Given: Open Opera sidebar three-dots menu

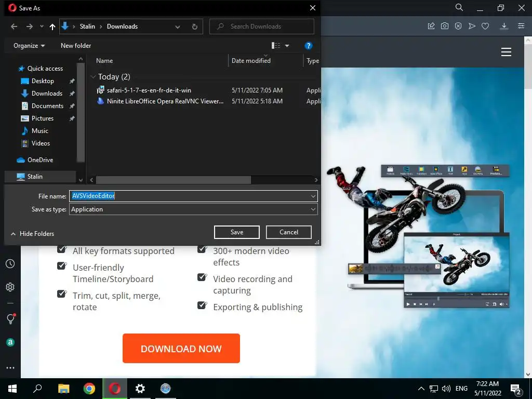Looking at the screenshot, I should pos(10,368).
